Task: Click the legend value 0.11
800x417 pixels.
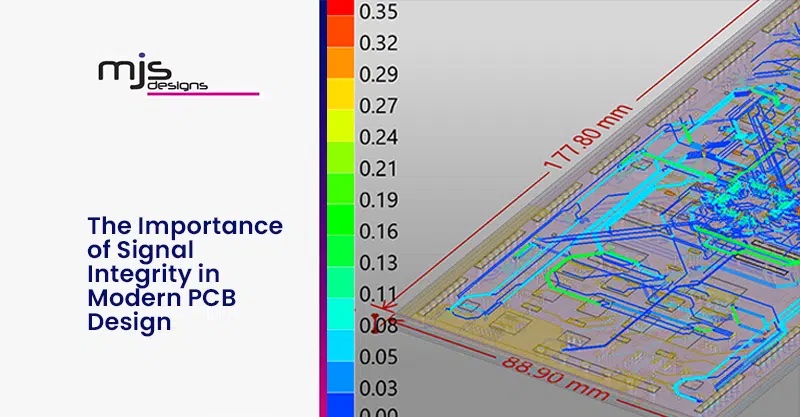Action: pos(378,295)
